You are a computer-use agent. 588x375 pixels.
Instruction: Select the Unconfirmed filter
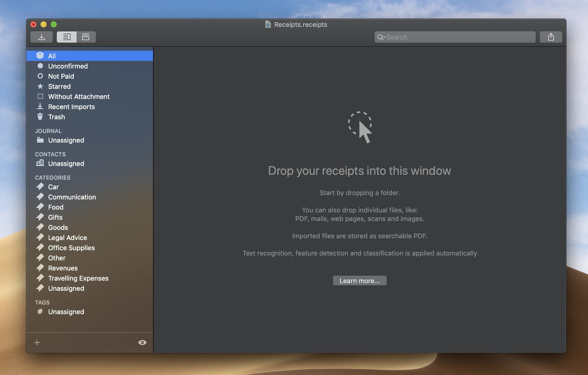(68, 66)
